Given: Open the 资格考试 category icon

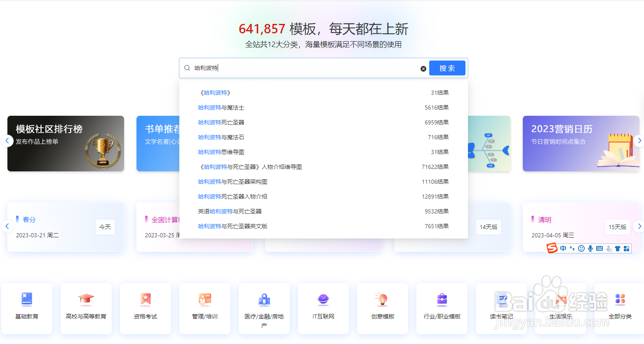Looking at the screenshot, I should (x=146, y=299).
